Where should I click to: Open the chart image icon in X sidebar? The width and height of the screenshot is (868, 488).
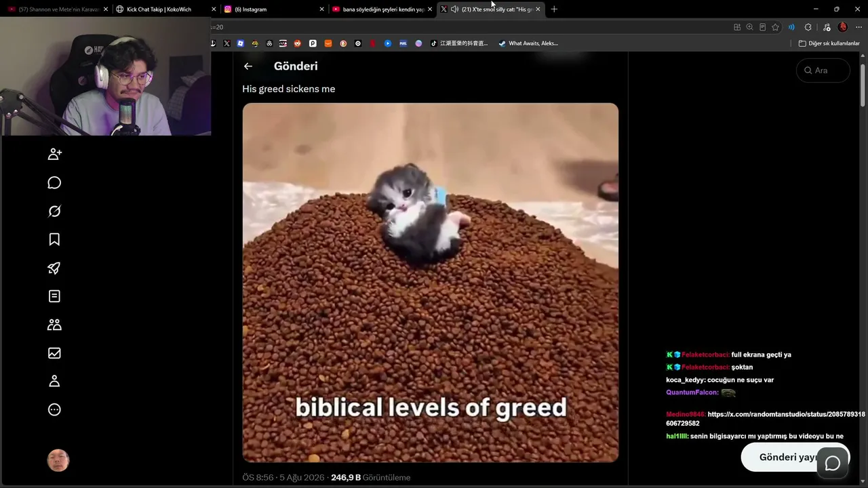click(55, 353)
